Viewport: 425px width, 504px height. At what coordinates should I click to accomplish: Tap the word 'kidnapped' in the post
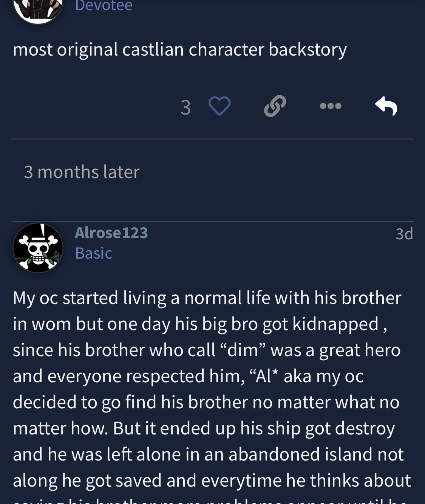pos(335,324)
